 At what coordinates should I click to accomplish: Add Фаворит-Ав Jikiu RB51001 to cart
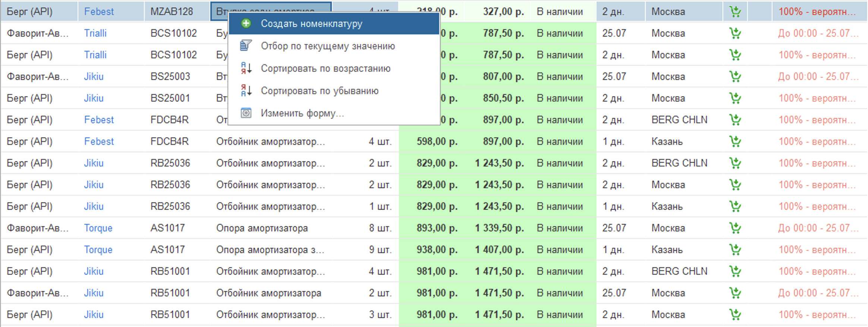pos(735,293)
